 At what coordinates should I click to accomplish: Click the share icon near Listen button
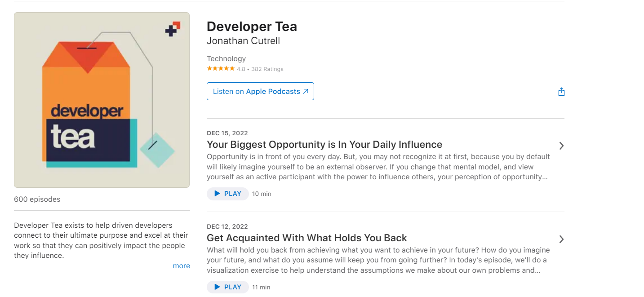coord(561,91)
